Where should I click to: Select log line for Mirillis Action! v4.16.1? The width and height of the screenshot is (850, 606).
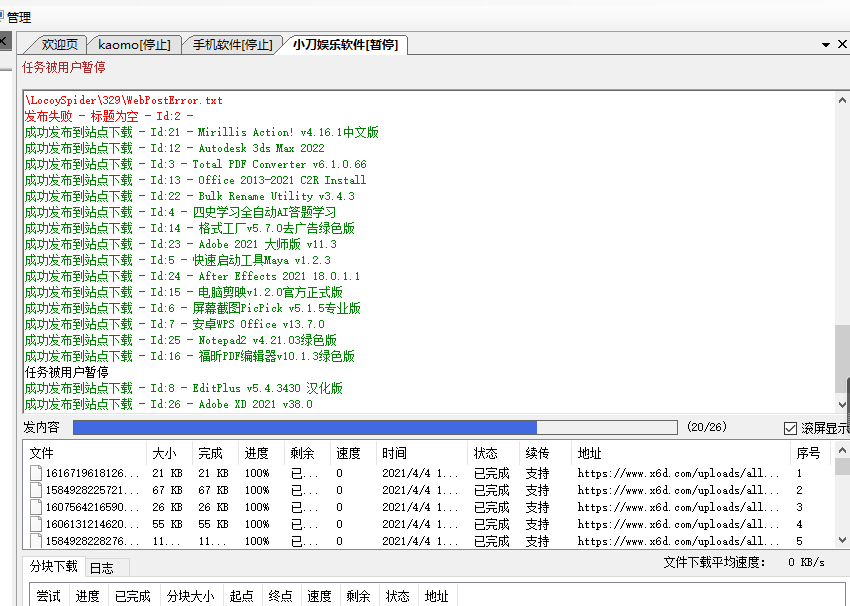click(x=202, y=132)
